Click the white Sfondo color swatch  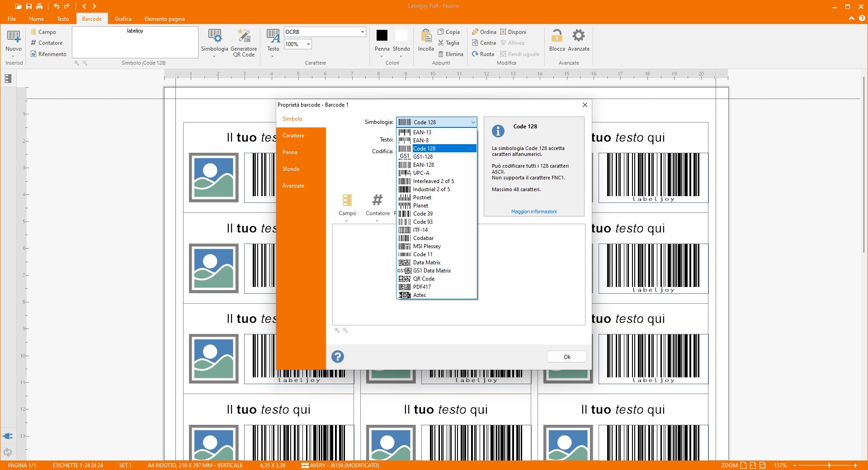click(401, 35)
